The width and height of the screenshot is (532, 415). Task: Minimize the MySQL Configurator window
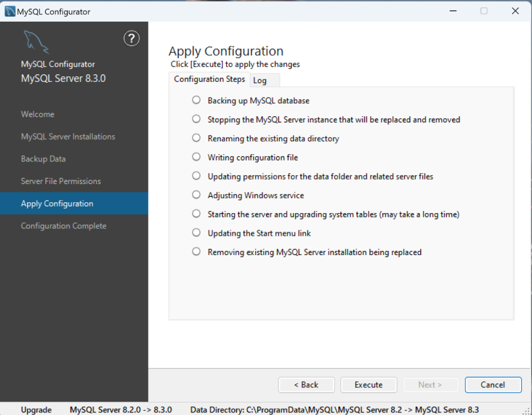tap(453, 11)
